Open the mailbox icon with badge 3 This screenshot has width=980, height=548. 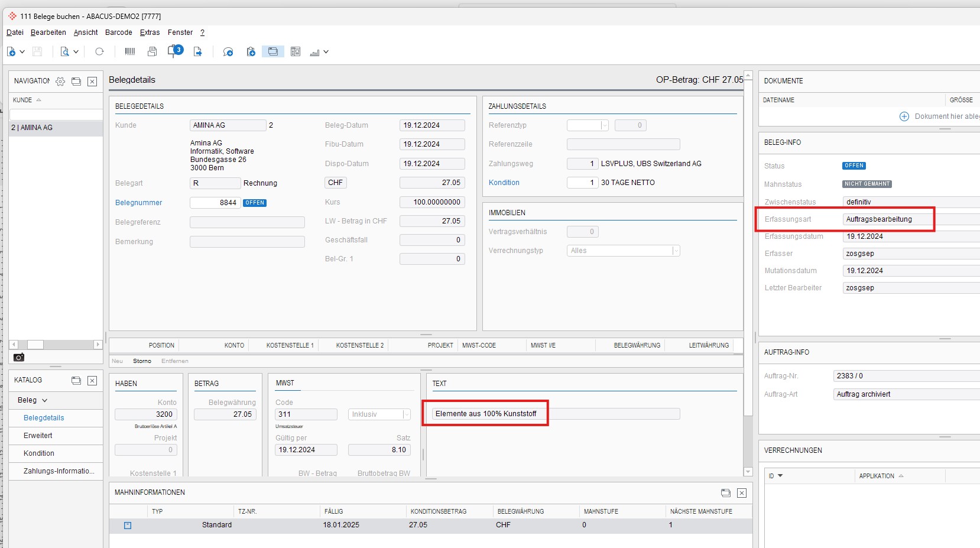pos(175,51)
